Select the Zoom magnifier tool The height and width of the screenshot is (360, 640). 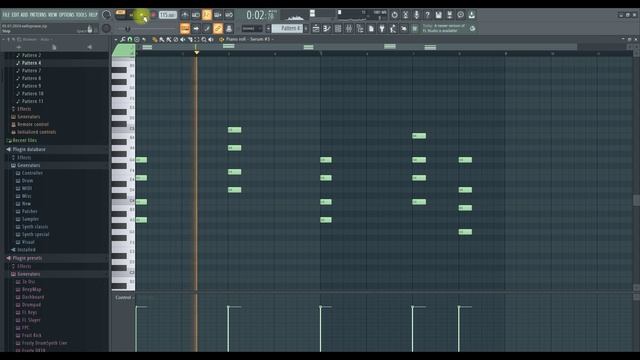coord(204,40)
